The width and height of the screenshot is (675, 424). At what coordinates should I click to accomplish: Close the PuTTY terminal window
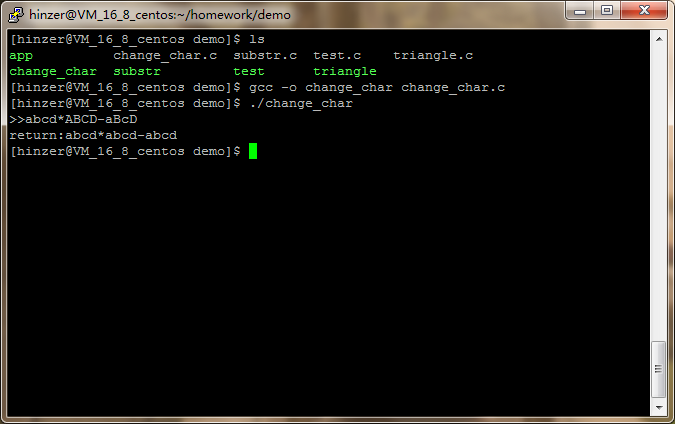point(644,10)
